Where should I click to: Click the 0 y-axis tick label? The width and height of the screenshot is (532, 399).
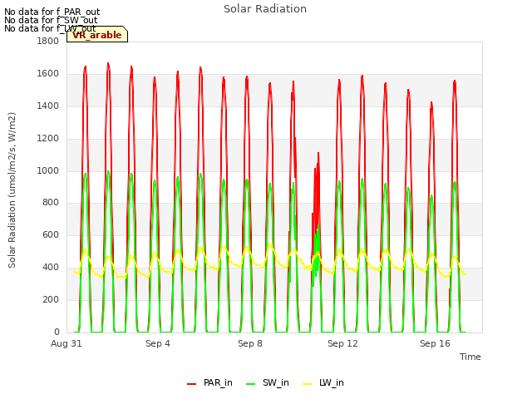click(x=57, y=332)
